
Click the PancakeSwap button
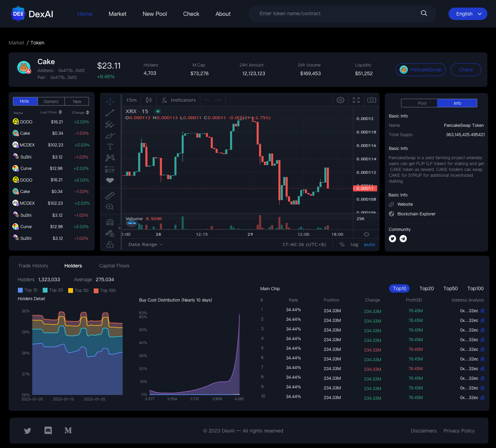421,70
